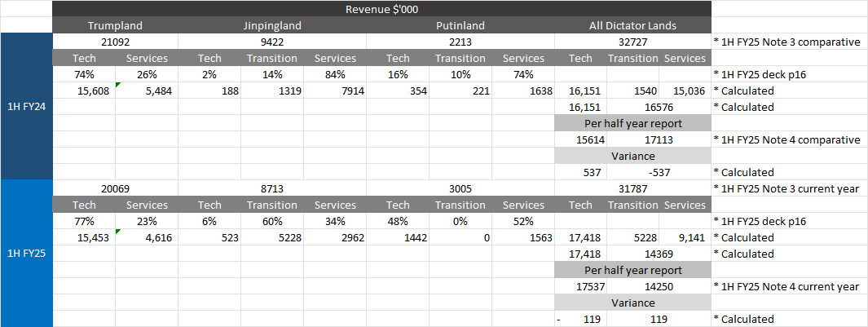The image size is (868, 327).
Task: Select the All Dictator Lands header
Action: point(632,25)
